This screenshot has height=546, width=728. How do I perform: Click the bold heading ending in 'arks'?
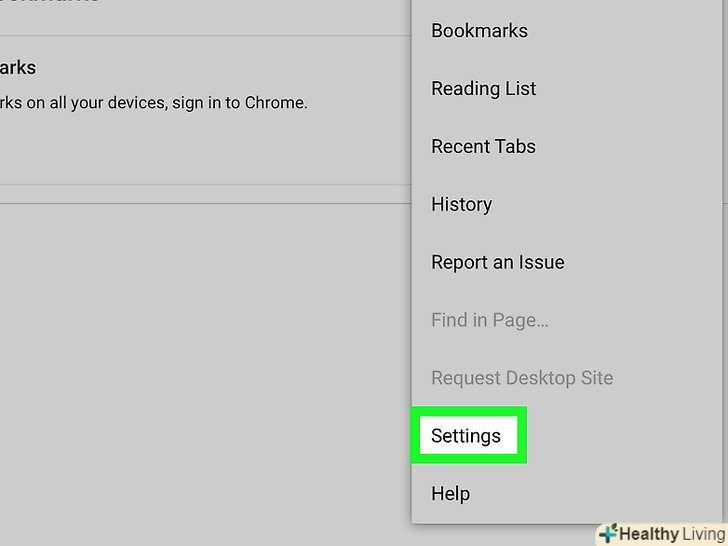pyautogui.click(x=18, y=68)
